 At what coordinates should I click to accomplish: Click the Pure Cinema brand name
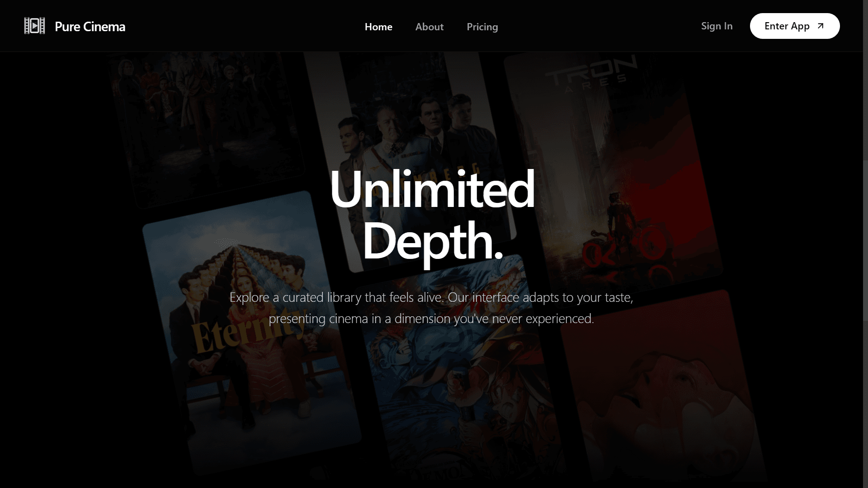(x=90, y=27)
